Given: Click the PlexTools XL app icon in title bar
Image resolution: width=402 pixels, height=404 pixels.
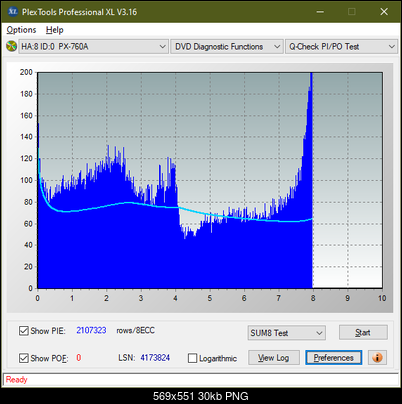Looking at the screenshot, I should click(12, 12).
